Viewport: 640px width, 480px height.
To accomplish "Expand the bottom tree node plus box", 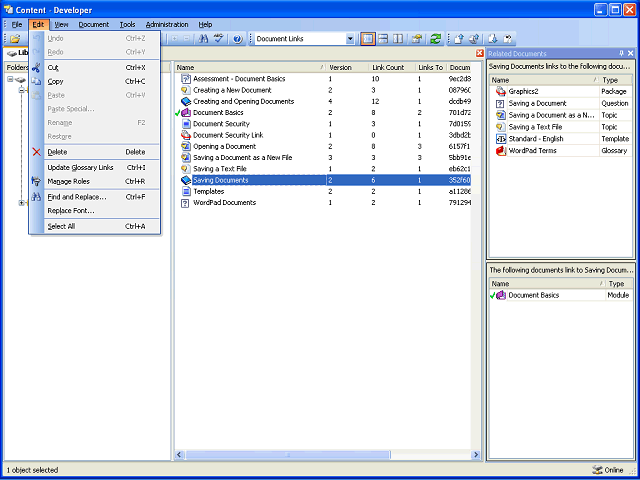I will click(x=21, y=202).
